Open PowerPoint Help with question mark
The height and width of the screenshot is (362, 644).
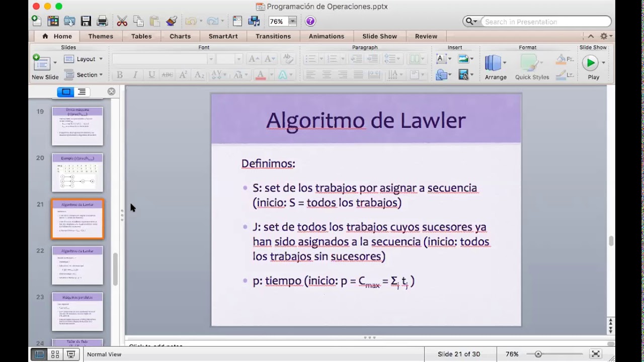(310, 21)
